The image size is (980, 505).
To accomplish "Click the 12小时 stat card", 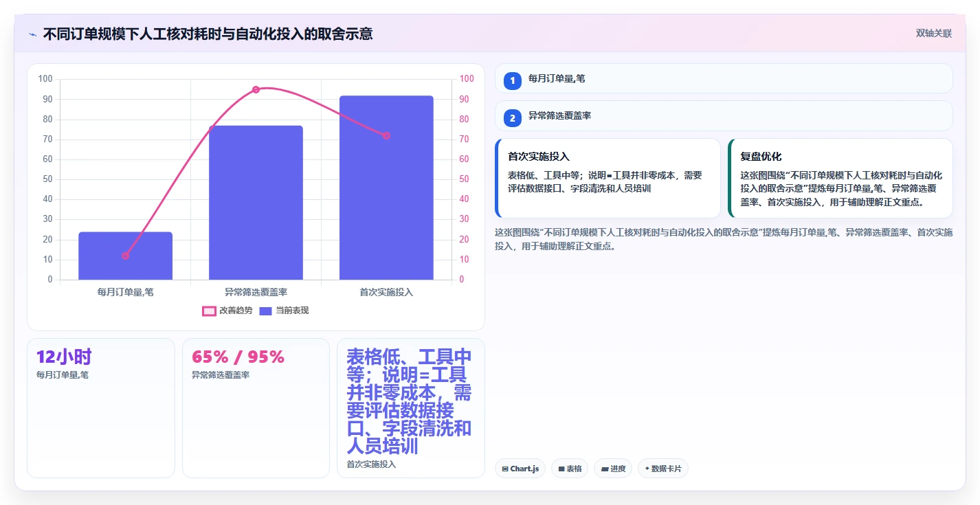I will (101, 407).
